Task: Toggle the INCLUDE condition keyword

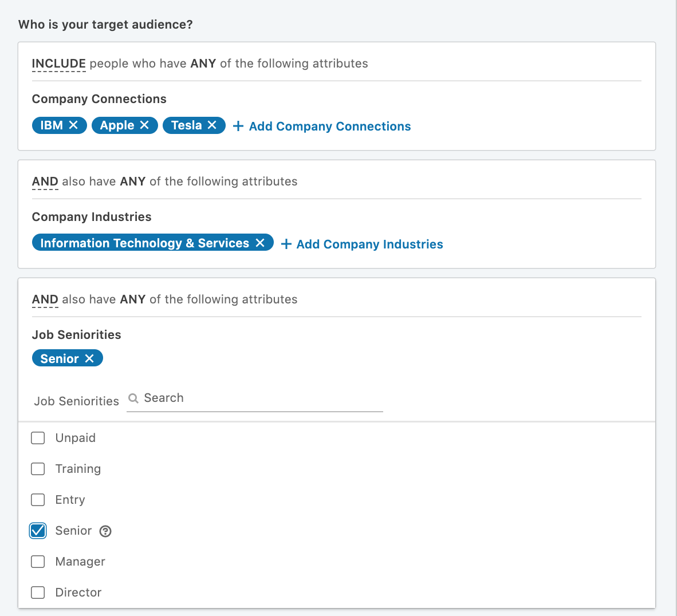Action: (59, 64)
